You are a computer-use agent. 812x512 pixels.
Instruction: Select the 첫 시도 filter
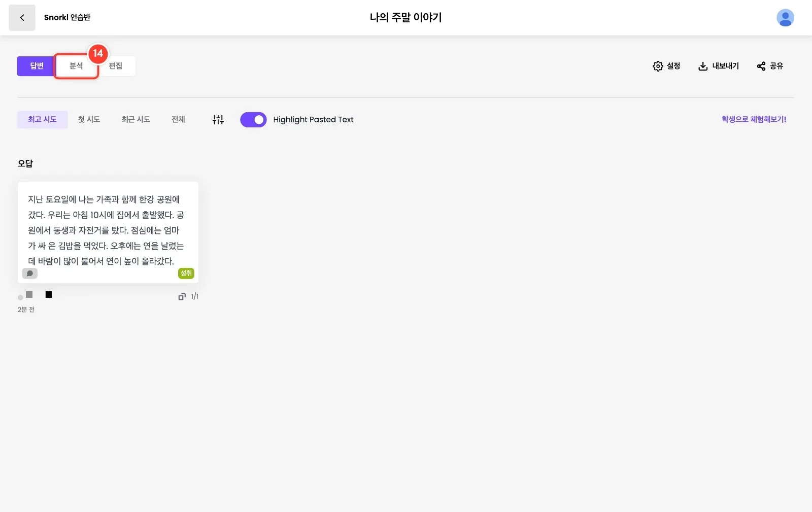pos(89,120)
